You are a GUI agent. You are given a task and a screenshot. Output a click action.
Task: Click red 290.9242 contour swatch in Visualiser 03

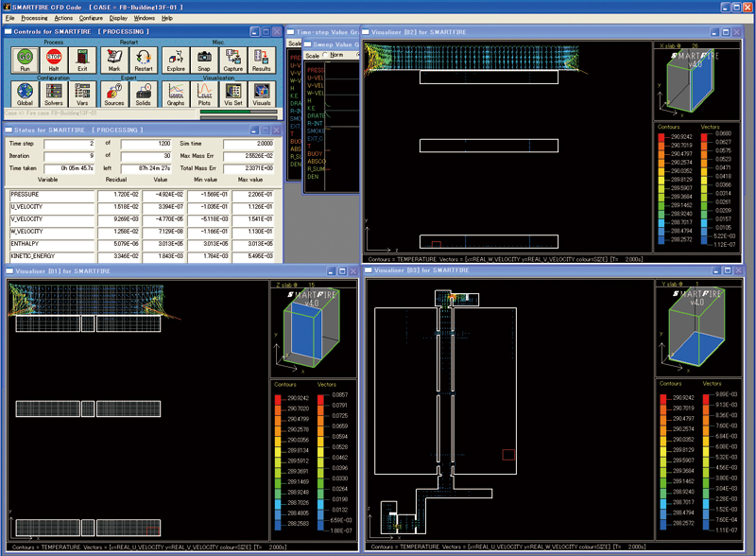click(663, 398)
